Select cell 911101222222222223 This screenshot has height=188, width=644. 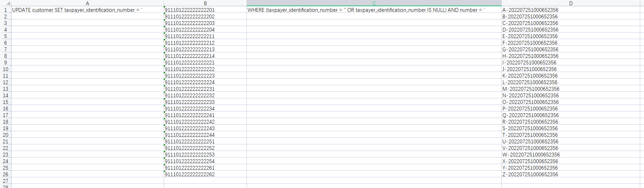[205, 75]
